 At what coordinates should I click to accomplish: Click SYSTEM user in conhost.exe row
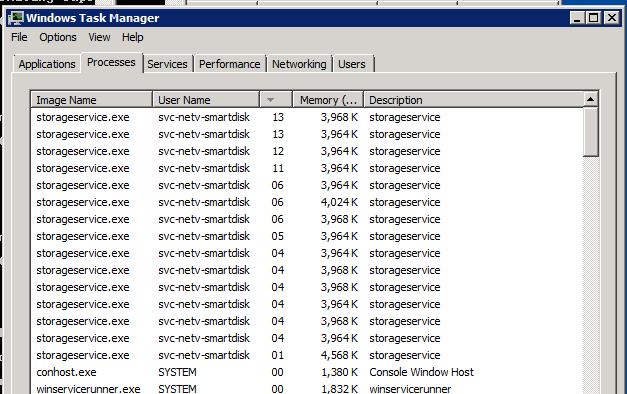tap(177, 372)
